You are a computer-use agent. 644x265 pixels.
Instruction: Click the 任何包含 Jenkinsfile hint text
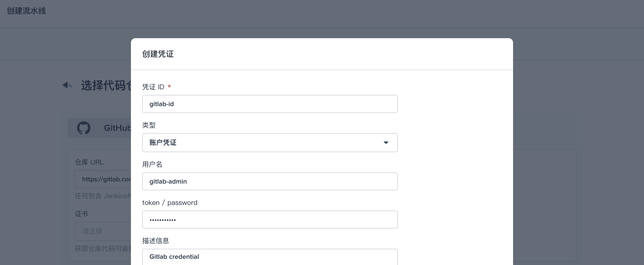(x=103, y=196)
